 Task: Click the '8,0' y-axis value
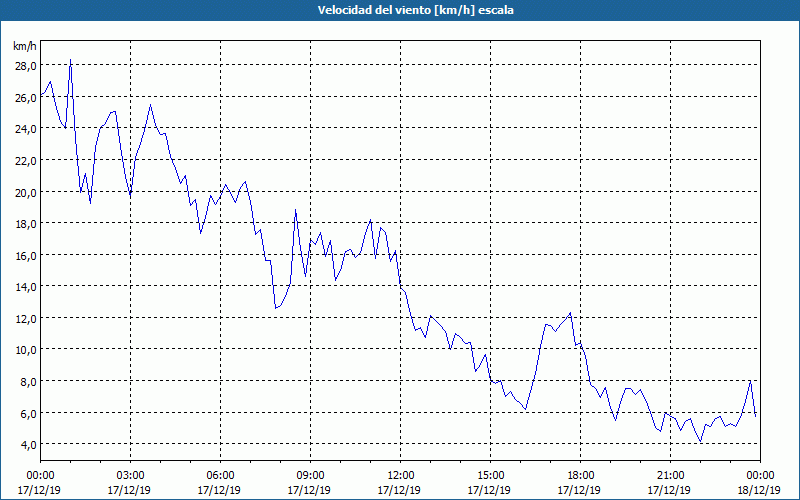coord(28,382)
